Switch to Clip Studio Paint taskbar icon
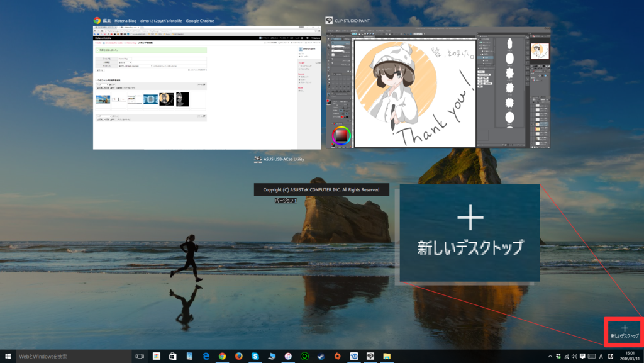Image resolution: width=644 pixels, height=363 pixels. tap(370, 356)
